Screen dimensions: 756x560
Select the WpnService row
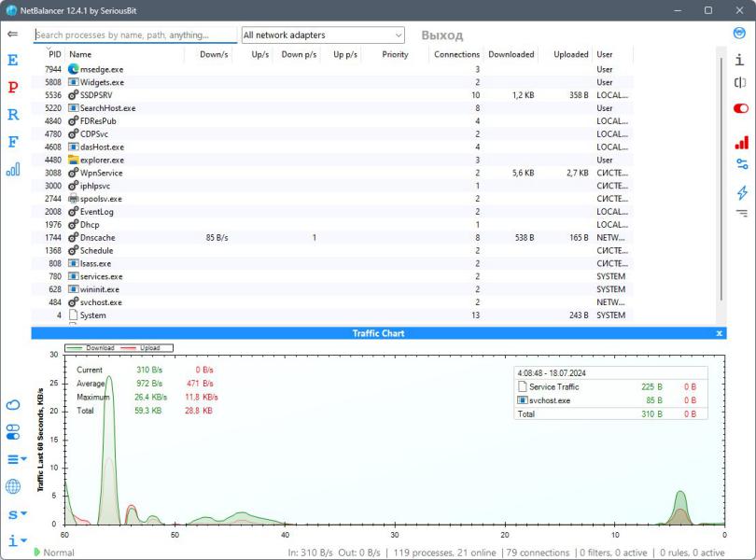tap(332, 174)
